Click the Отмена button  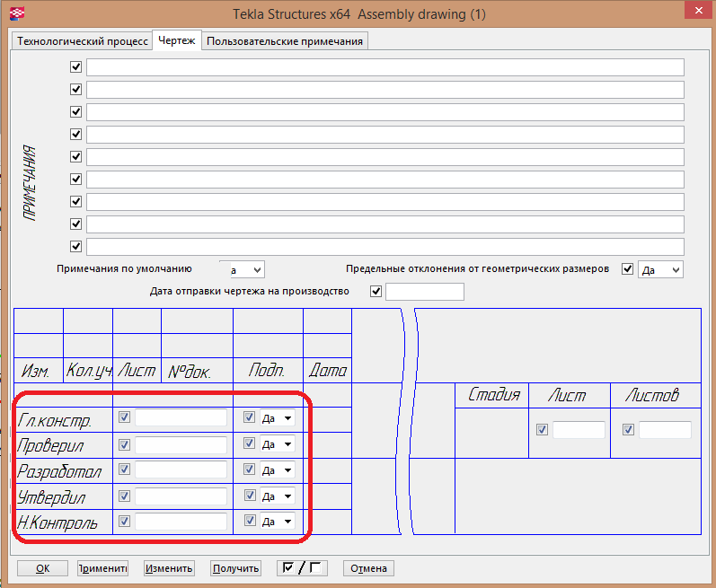tap(368, 567)
